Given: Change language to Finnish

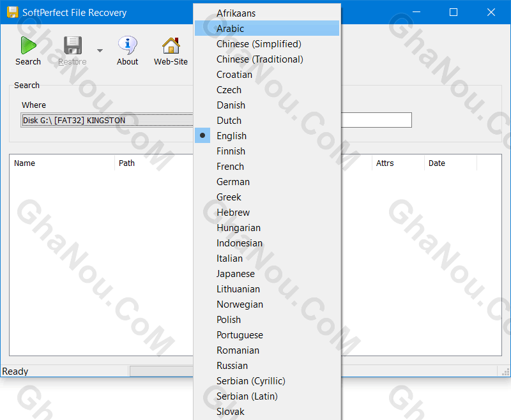Looking at the screenshot, I should 267,151.
